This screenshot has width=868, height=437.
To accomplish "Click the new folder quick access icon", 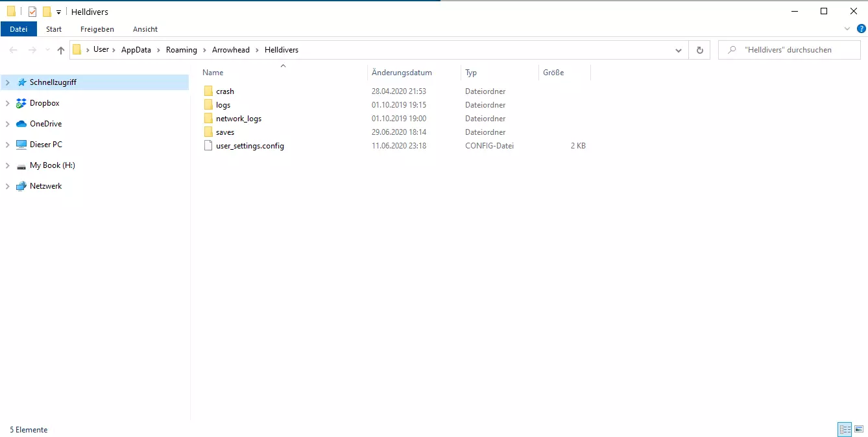I will point(47,12).
